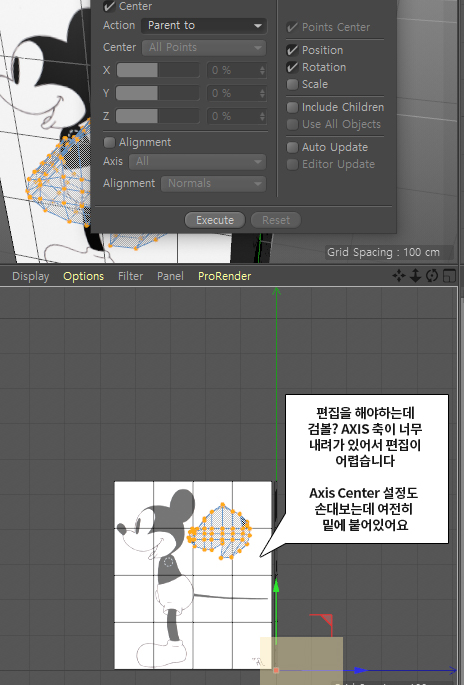Click the Z axis slider

(158, 116)
